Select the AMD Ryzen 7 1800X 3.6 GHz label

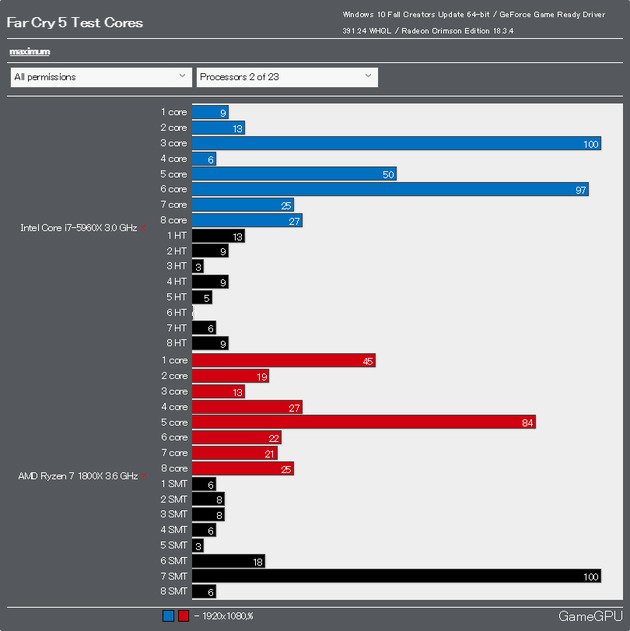coord(78,476)
